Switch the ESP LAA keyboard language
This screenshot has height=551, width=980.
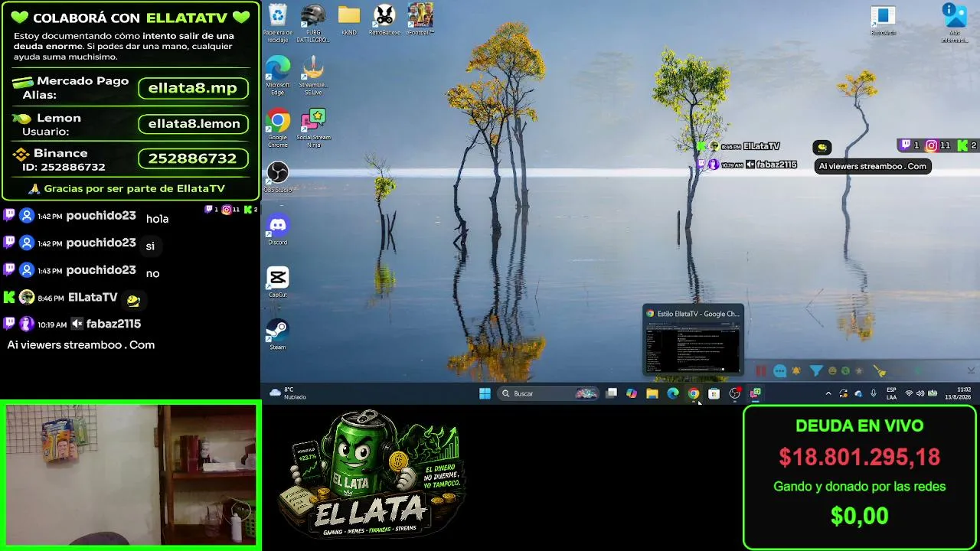(891, 393)
